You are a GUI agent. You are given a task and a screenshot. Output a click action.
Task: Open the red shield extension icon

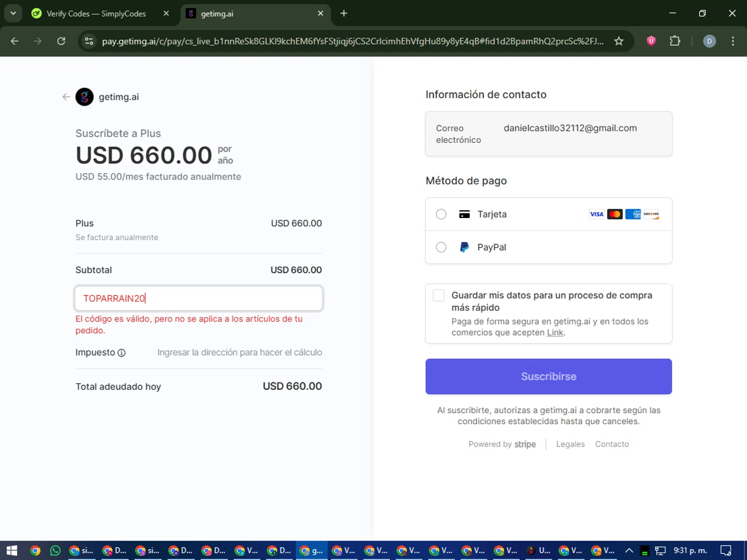pos(651,41)
